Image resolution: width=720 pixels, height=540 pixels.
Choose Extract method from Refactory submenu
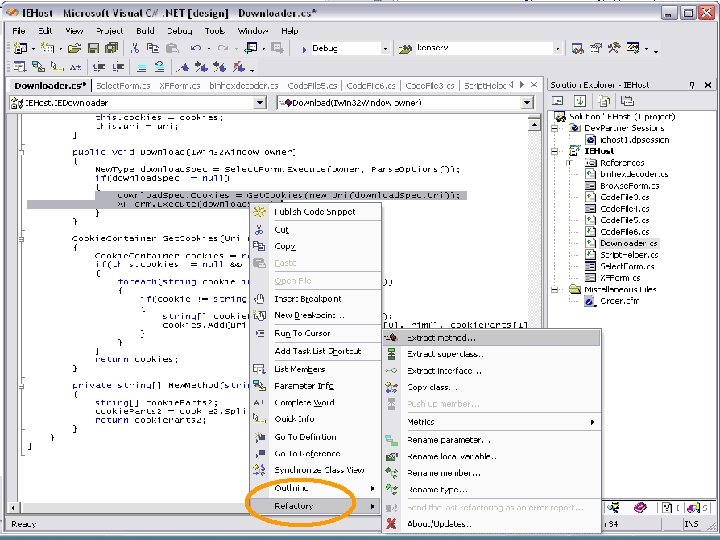tap(491, 338)
